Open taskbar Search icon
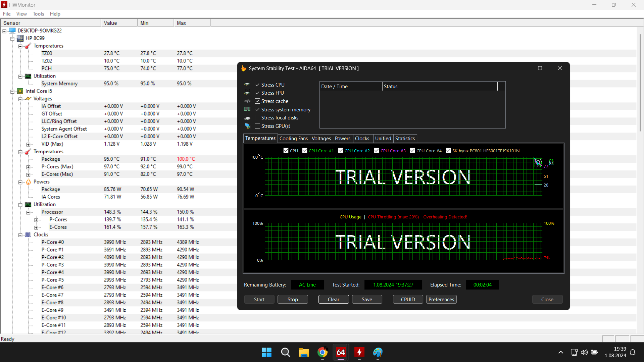Image resolution: width=644 pixels, height=362 pixels. (x=285, y=352)
